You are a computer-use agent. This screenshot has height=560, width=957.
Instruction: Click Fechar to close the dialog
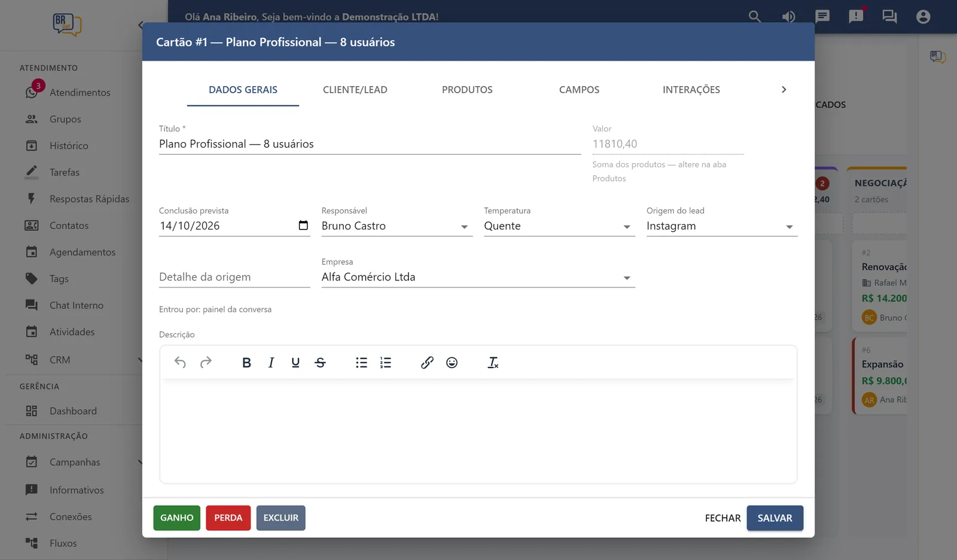coord(723,518)
